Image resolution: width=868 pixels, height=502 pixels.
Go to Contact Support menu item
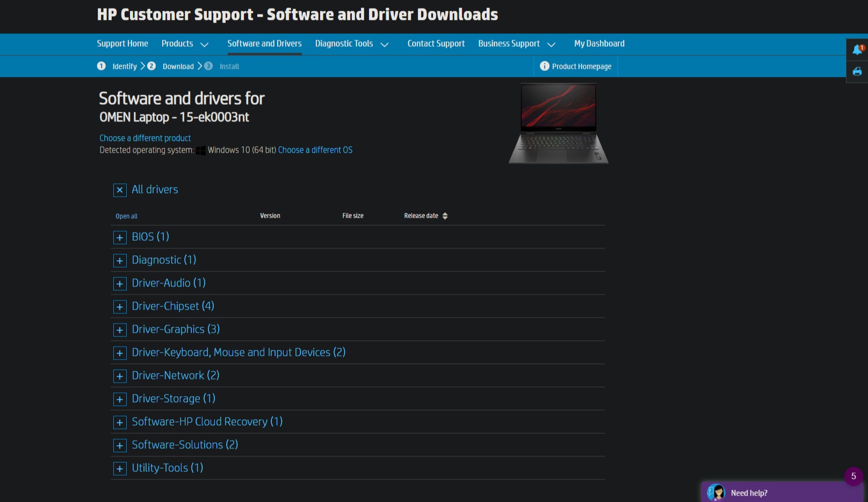click(x=436, y=44)
